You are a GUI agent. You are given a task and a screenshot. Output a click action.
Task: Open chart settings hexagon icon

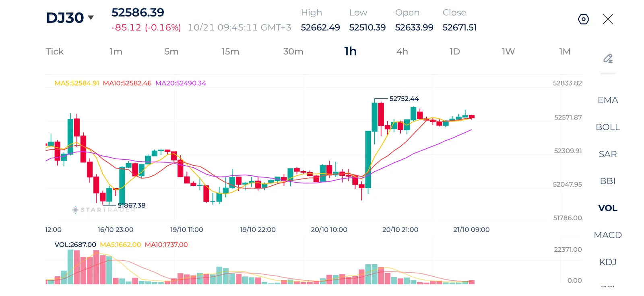(583, 19)
